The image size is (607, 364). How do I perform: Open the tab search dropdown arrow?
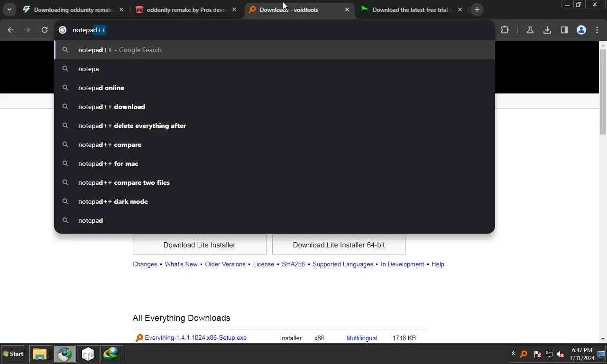9,9
